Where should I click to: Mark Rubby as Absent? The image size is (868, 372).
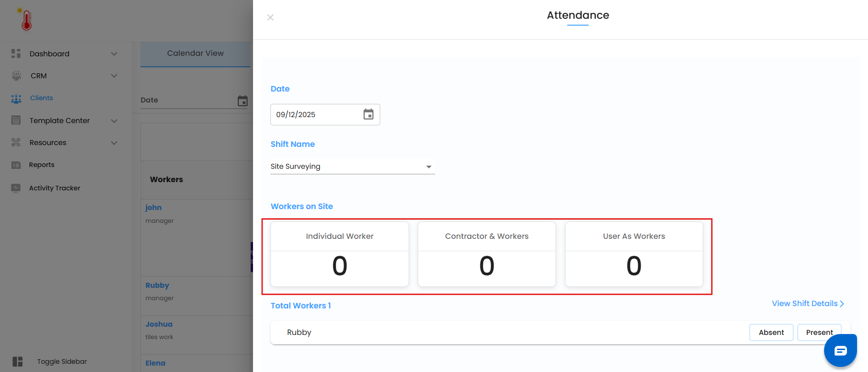(771, 332)
